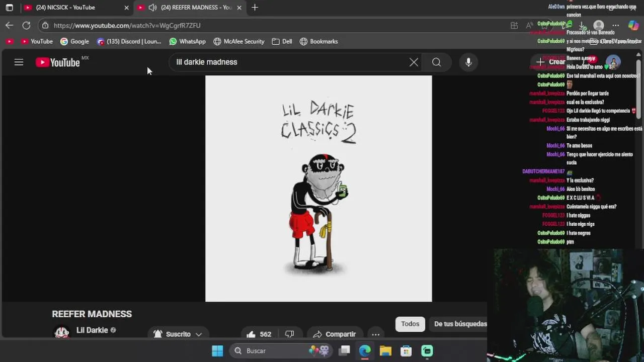Viewport: 644px width, 362px height.
Task: Expand the Suscrito dropdown chevron
Action: pos(199,334)
